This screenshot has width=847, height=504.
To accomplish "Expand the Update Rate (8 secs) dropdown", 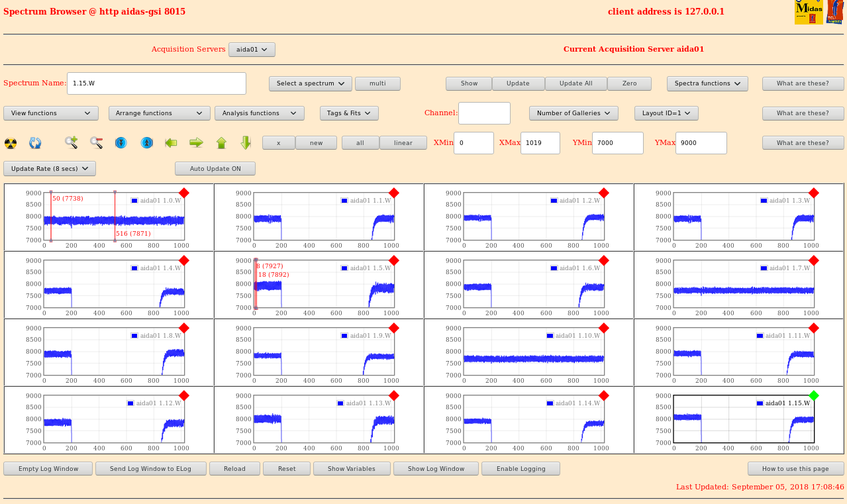I will [50, 169].
